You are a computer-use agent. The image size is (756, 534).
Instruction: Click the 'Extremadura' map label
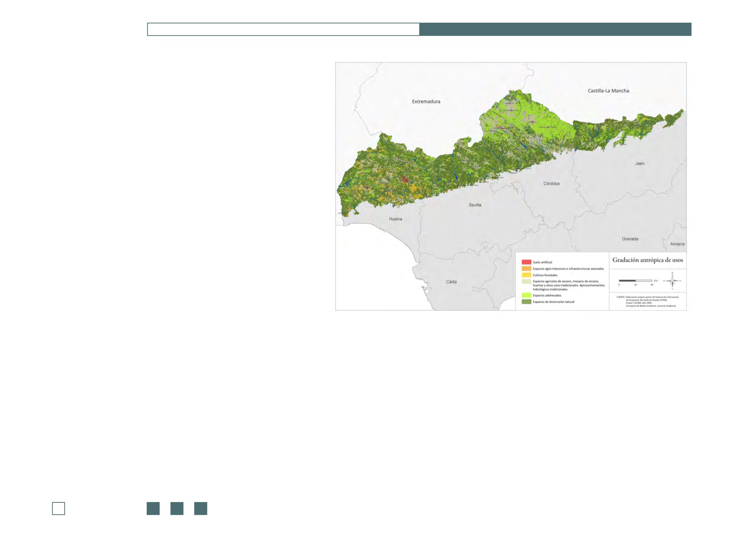(426, 101)
